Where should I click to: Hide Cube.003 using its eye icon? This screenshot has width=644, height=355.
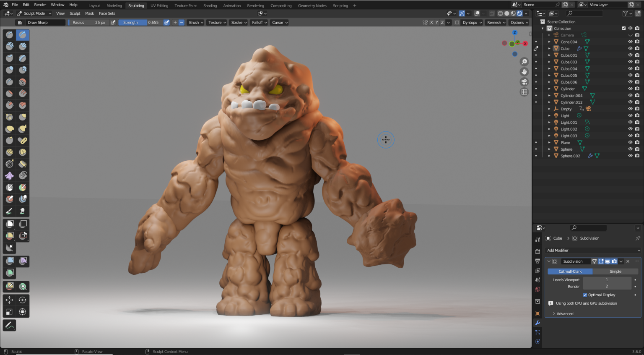pos(630,62)
